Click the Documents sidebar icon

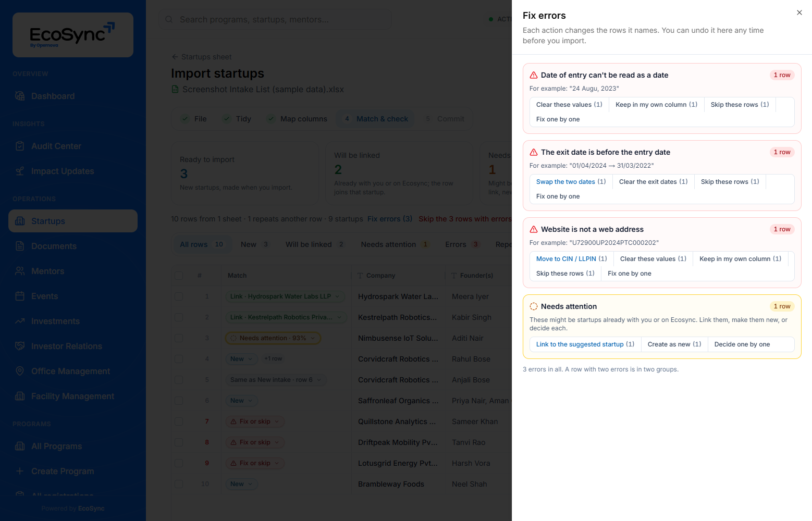pyautogui.click(x=20, y=246)
